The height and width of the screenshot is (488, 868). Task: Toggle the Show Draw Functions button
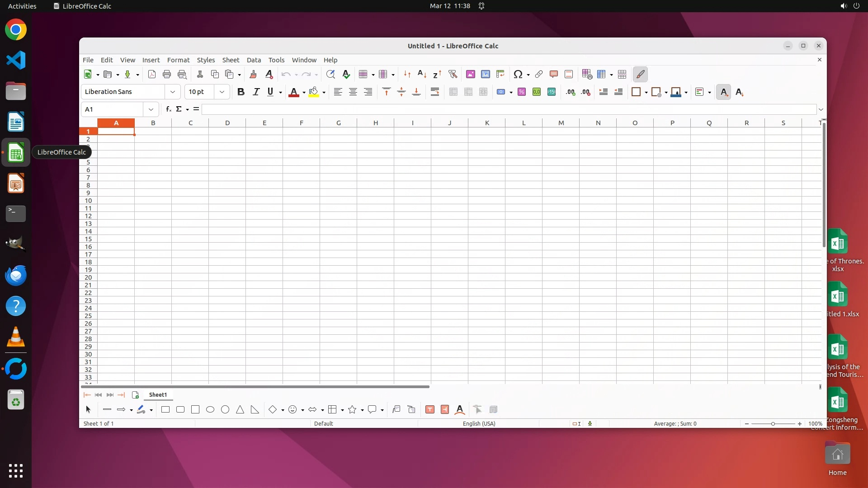coord(640,75)
